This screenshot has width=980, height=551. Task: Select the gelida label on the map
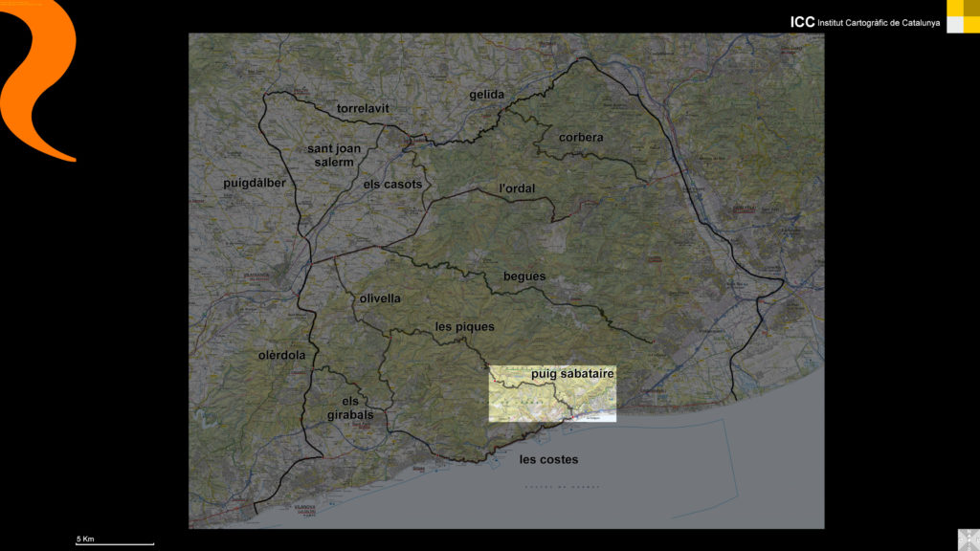point(486,95)
